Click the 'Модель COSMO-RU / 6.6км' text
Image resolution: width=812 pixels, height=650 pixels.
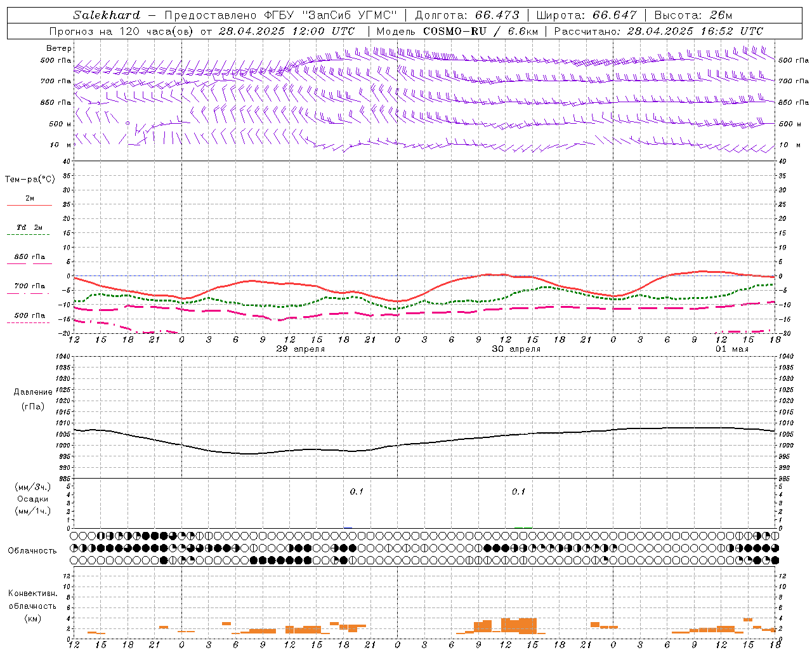pyautogui.click(x=457, y=31)
